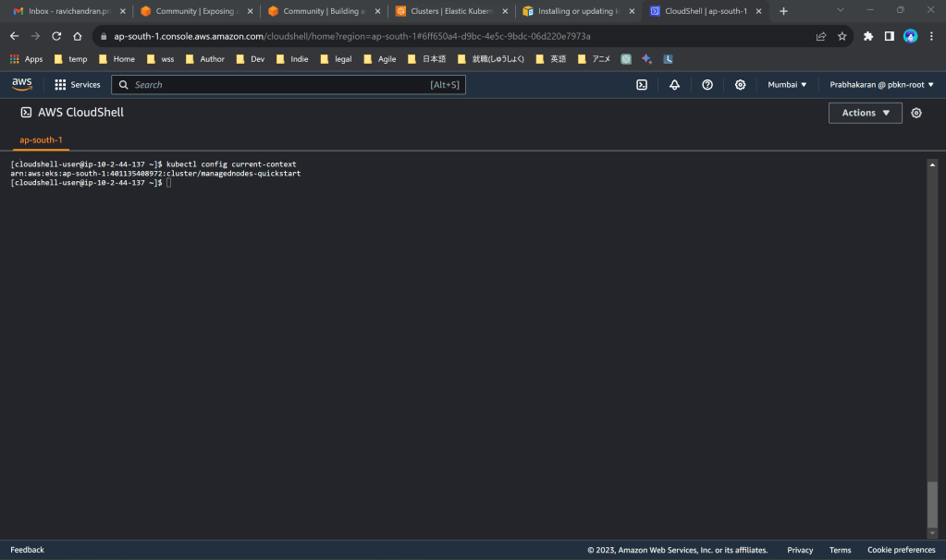Expand the Prabhakaran @ pbkn-root account menu

point(881,84)
